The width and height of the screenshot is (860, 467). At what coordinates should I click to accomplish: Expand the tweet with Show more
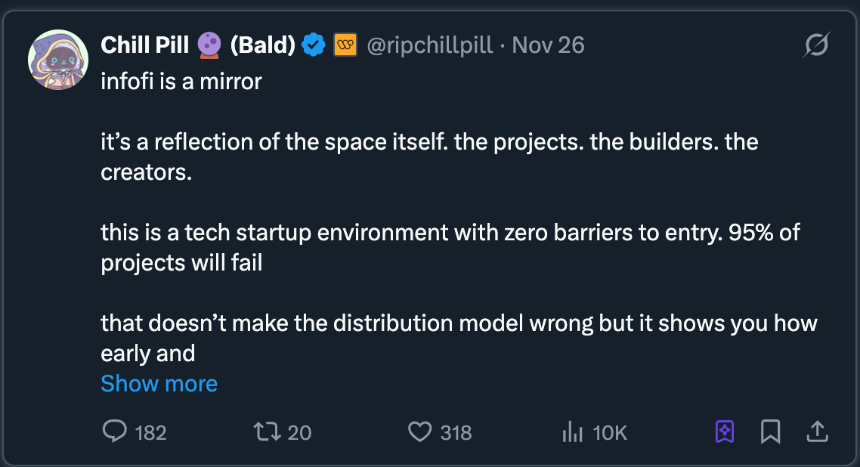[x=159, y=384]
